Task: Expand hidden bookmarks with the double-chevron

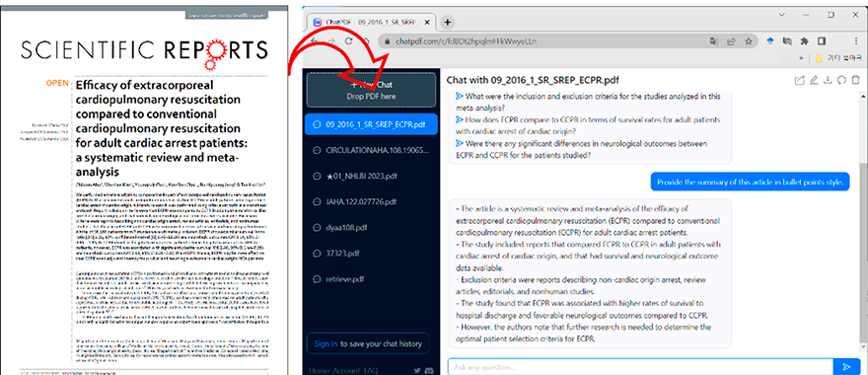Action: pyautogui.click(x=801, y=58)
